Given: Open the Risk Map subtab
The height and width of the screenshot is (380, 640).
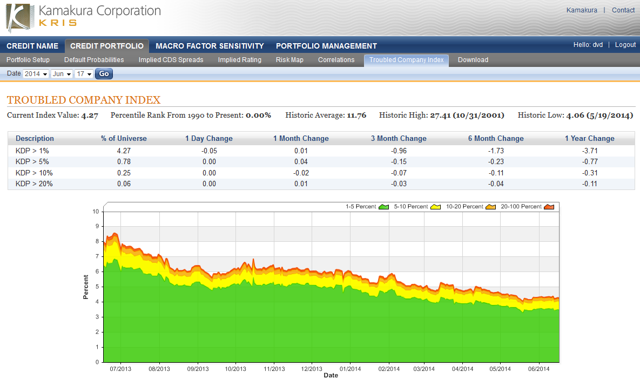Looking at the screenshot, I should tap(289, 60).
